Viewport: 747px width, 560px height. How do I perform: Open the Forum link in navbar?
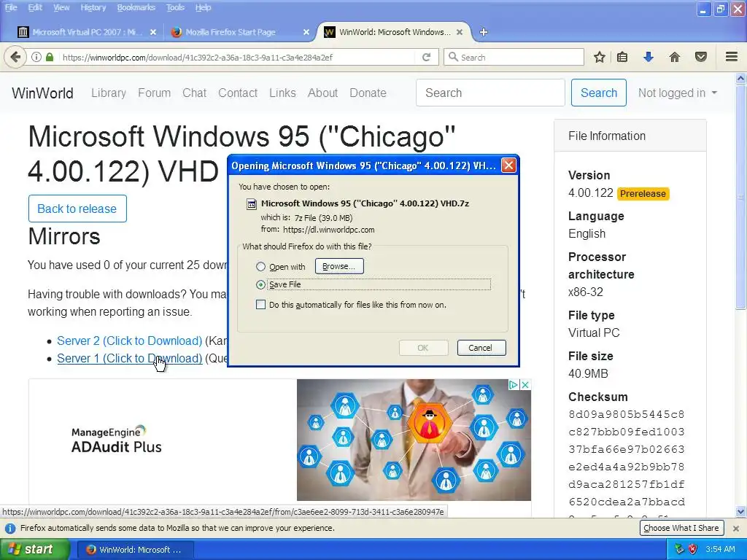155,93
